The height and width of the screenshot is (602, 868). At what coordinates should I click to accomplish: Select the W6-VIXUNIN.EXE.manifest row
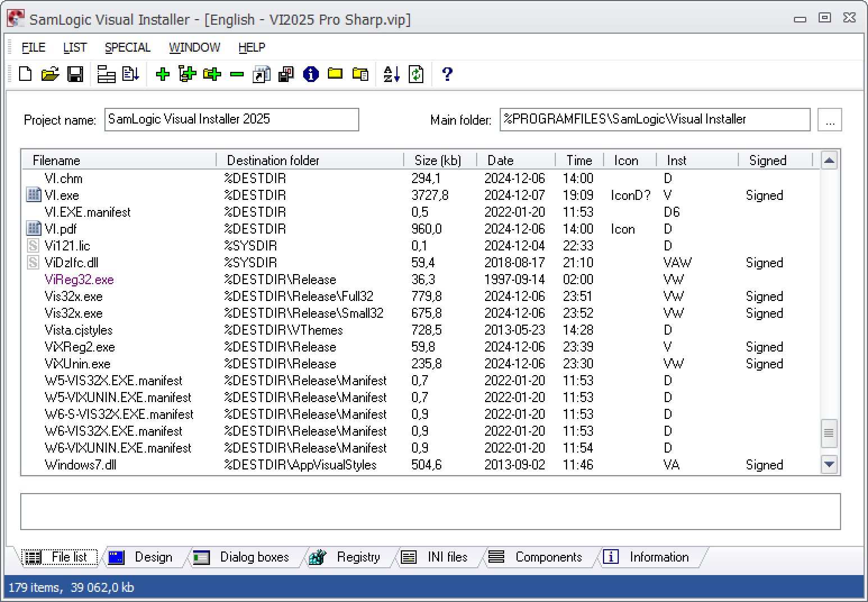click(421, 448)
